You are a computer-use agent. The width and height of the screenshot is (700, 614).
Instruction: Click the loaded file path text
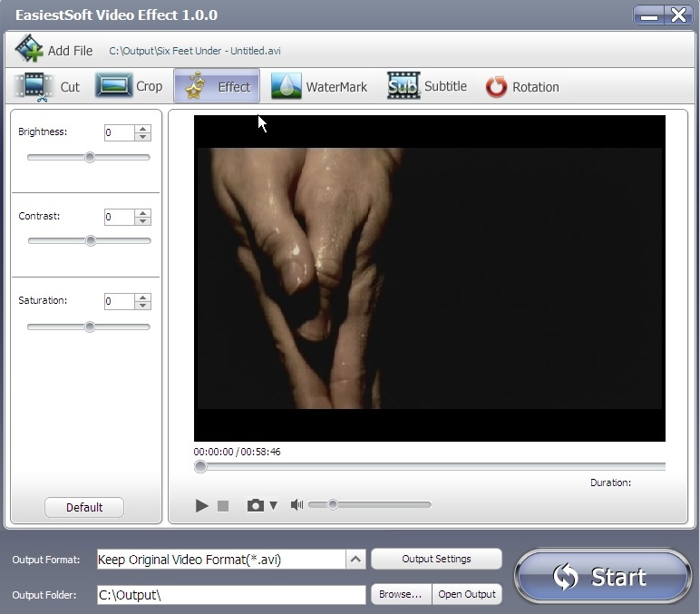pos(195,51)
